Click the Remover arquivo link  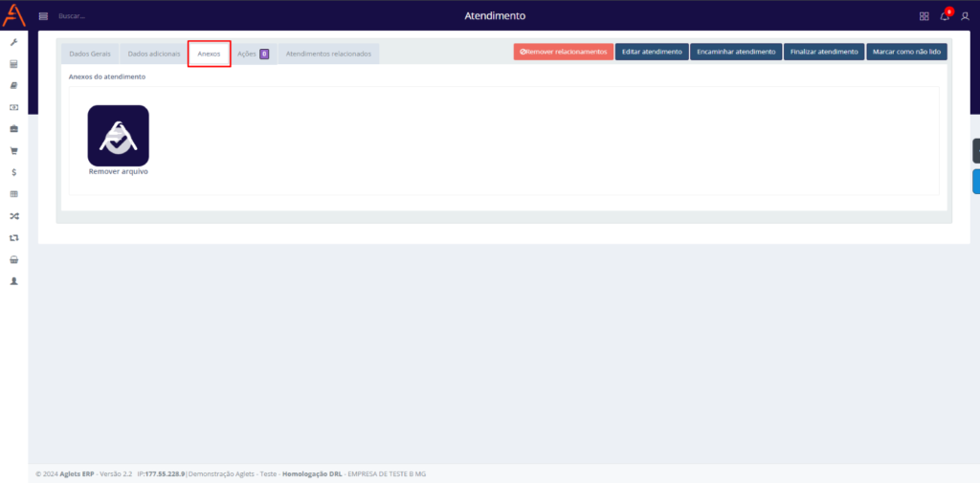pyautogui.click(x=118, y=171)
